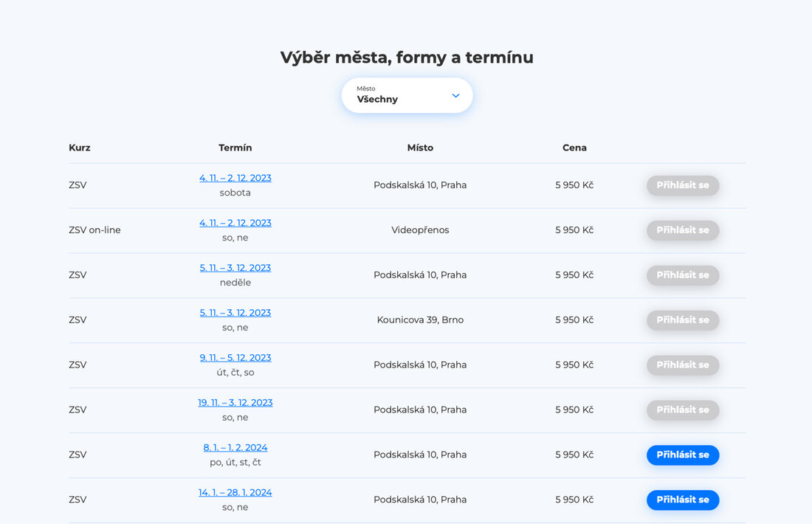Open the 4. 11. – 2. 12. 2023 sobota term link
The image size is (812, 524).
pyautogui.click(x=235, y=178)
